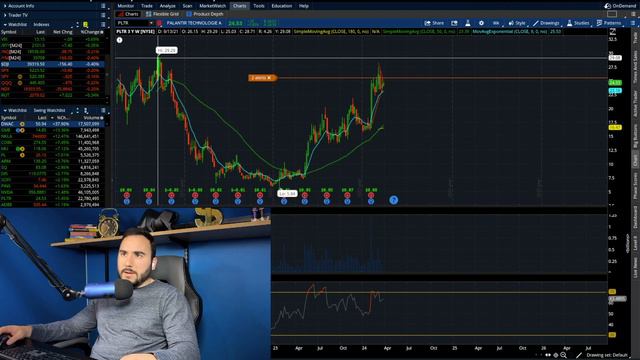Collapse the Indexes Watchlist gadget
The height and width of the screenshot is (360, 640).
5,24
